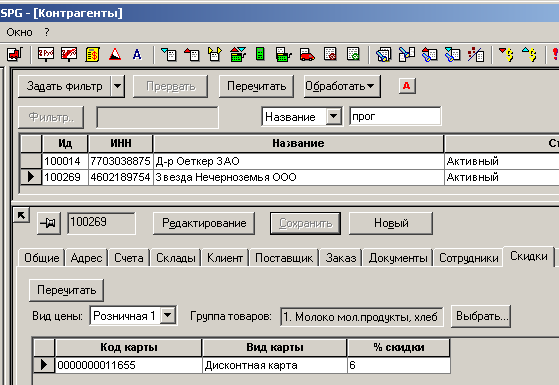Click the blue letter A toolbar icon

[137, 55]
